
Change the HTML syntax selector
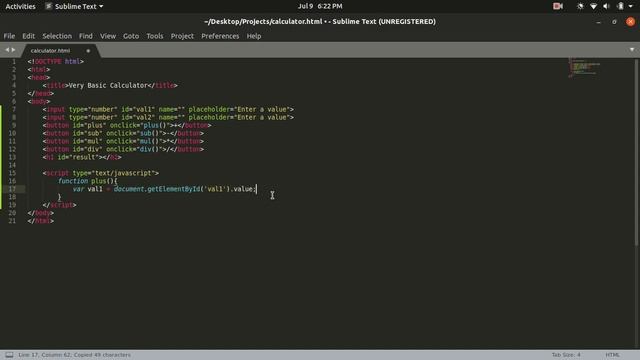[x=612, y=355]
